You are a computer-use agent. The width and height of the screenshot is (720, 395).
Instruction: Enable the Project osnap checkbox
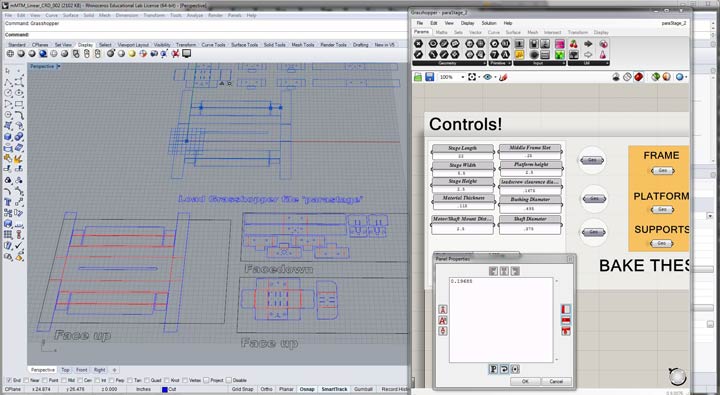[x=206, y=380]
